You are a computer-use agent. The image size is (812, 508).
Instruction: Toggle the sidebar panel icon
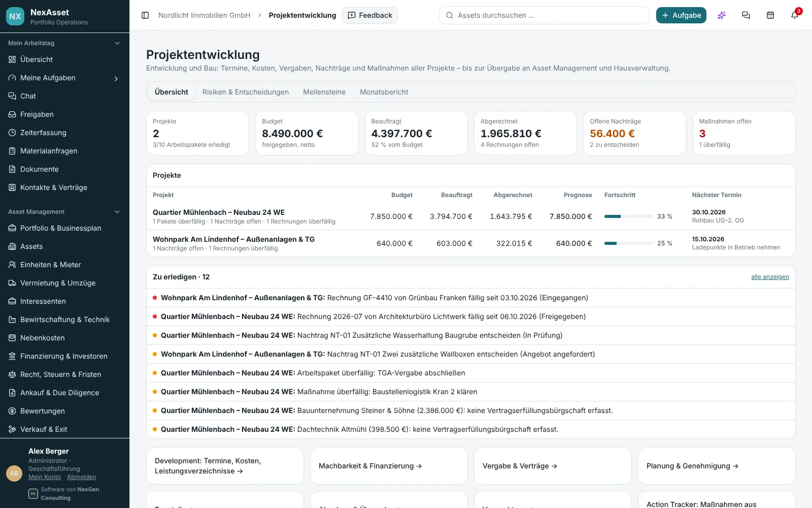pos(145,15)
